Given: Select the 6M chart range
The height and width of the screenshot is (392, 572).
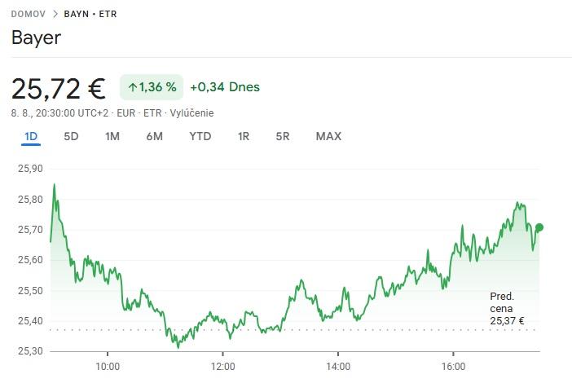Looking at the screenshot, I should (x=155, y=136).
